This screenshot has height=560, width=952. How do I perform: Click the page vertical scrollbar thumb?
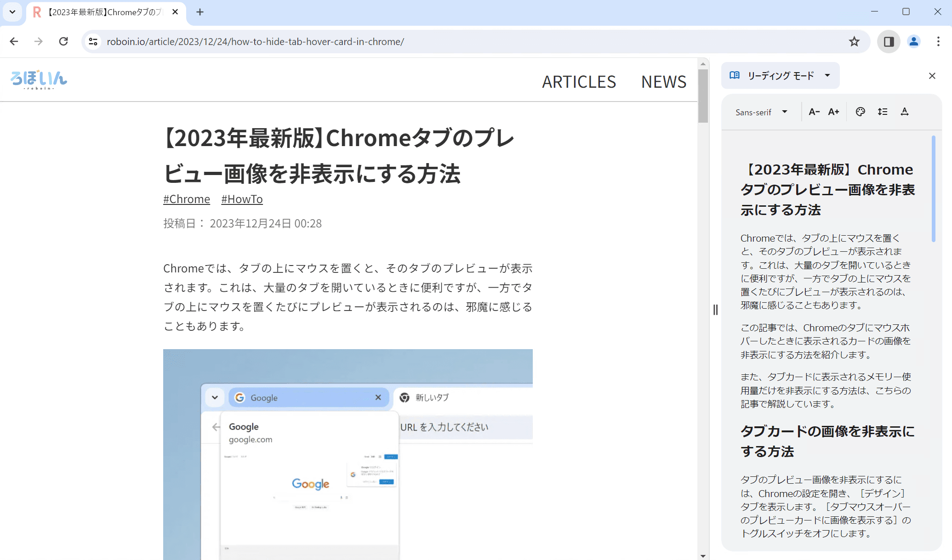point(703,96)
